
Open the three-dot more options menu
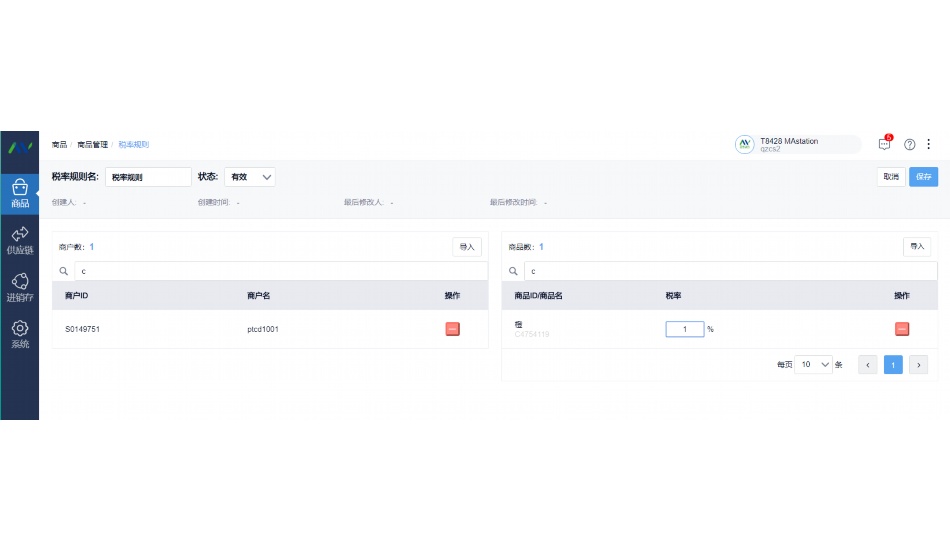929,144
